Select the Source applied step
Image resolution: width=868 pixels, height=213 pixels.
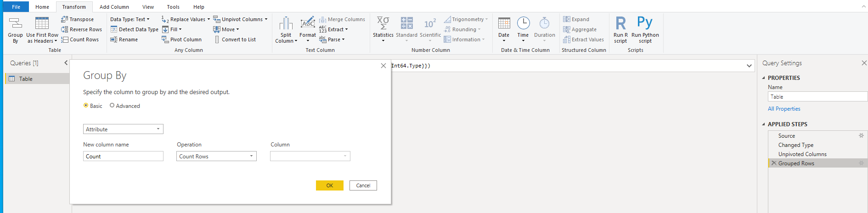787,136
